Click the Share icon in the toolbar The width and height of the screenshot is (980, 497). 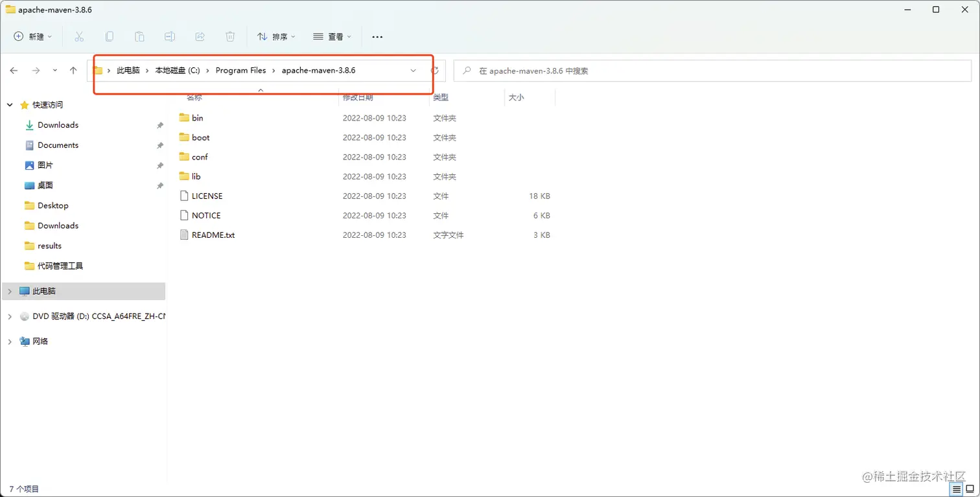pos(200,37)
